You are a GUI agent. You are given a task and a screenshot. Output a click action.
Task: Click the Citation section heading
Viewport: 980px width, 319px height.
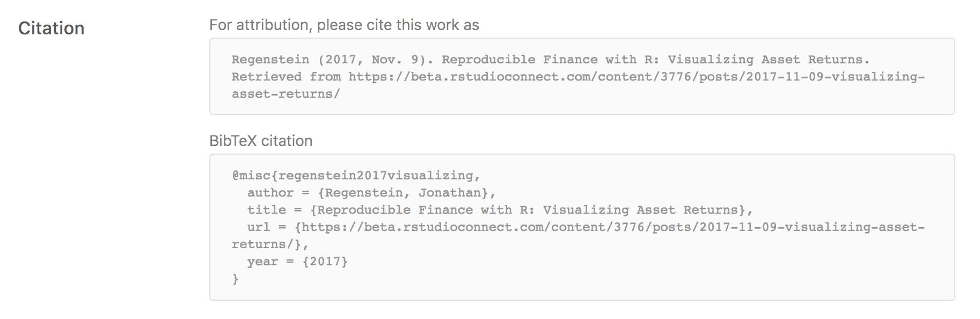[51, 28]
